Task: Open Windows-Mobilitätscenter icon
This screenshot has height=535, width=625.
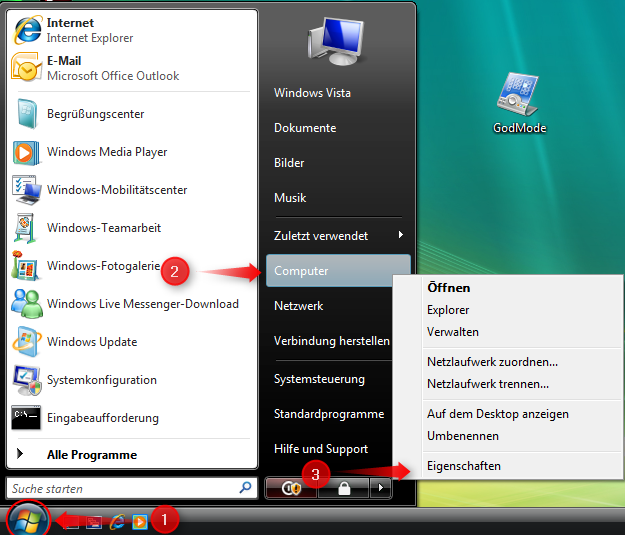Action: [x=27, y=190]
